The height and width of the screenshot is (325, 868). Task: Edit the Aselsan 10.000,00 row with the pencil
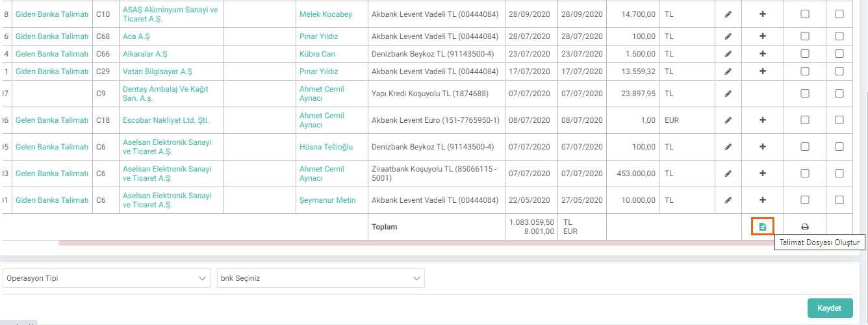coord(728,200)
